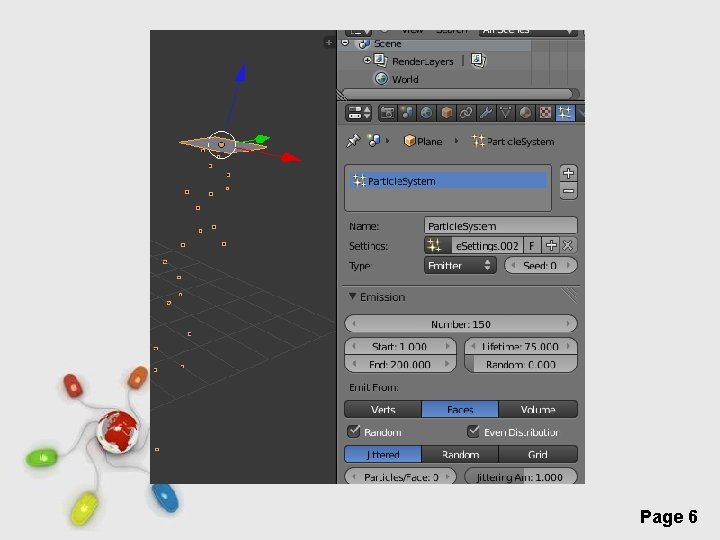Select Random distribution mode button
Viewport: 720px width, 540px height.
(460, 454)
